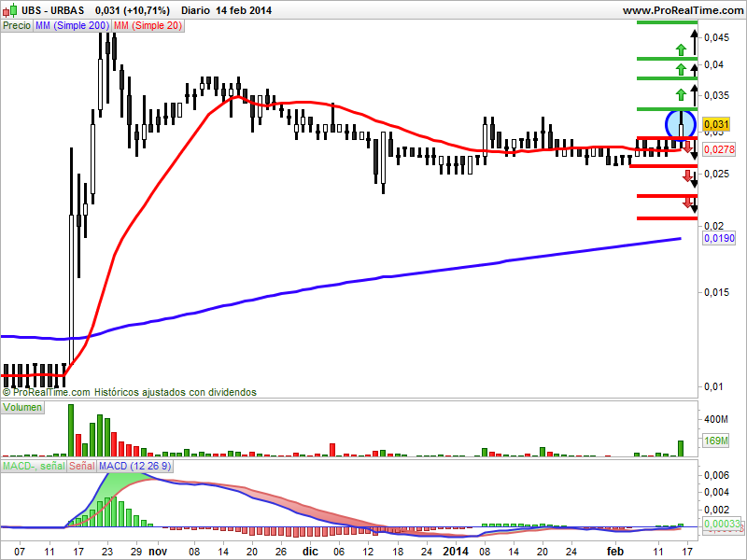Screen dimensions: 747x560
Task: Click the 0,006 MACD axis label
Action: point(716,475)
